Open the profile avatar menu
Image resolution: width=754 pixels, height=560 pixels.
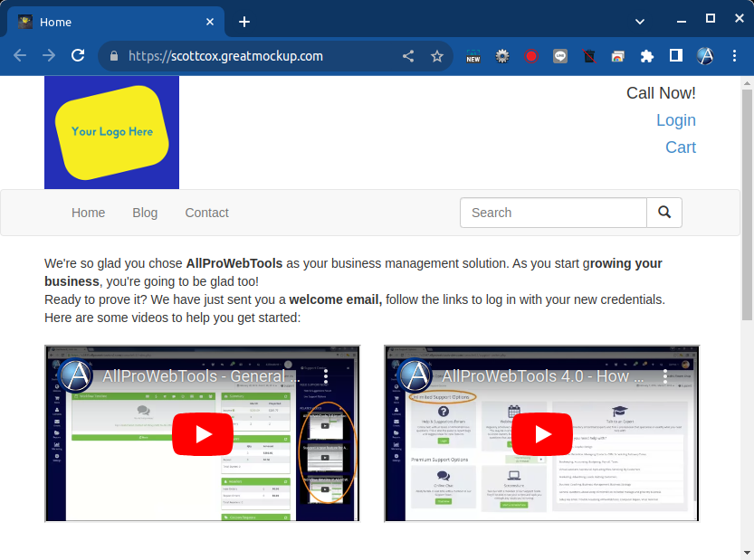pos(705,56)
